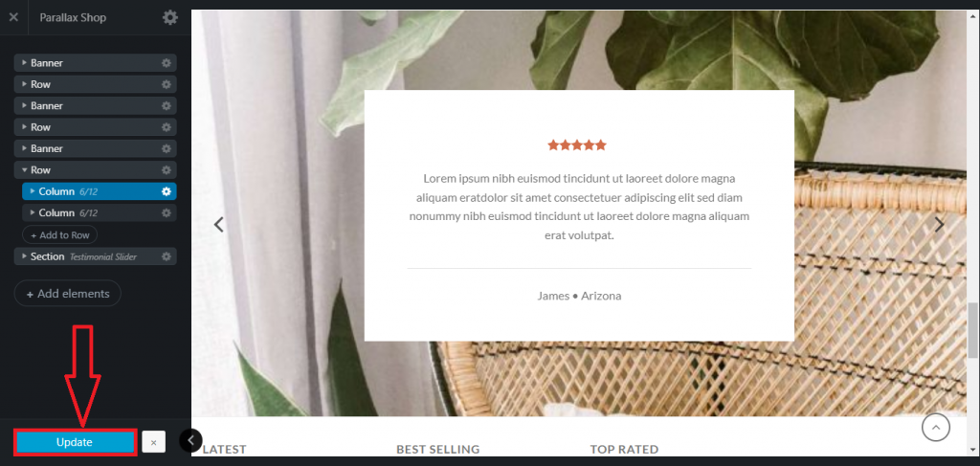980x466 pixels.
Task: Collapse the expanded Row element
Action: point(24,170)
